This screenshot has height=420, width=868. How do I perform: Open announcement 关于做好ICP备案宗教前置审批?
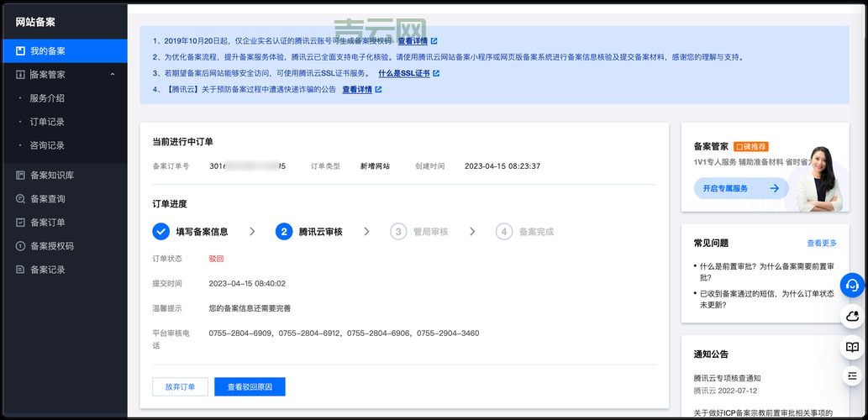(764, 412)
